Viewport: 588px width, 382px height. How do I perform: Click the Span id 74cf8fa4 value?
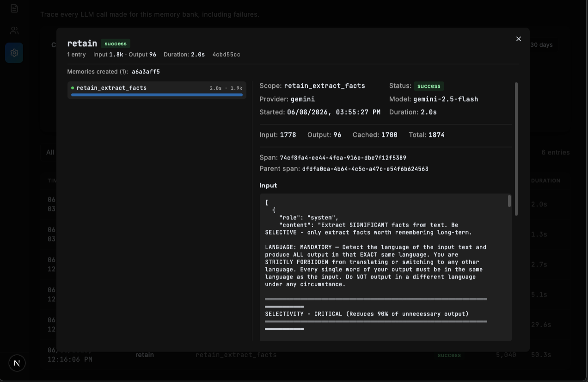[343, 158]
